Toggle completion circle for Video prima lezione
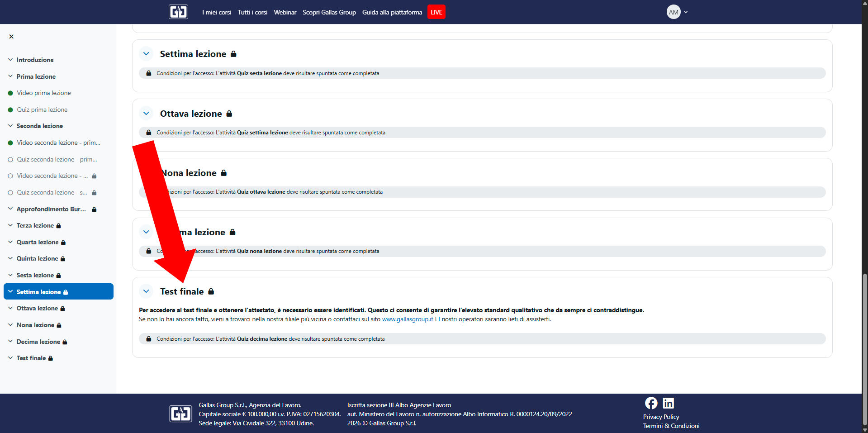This screenshot has height=433, width=868. coord(10,93)
